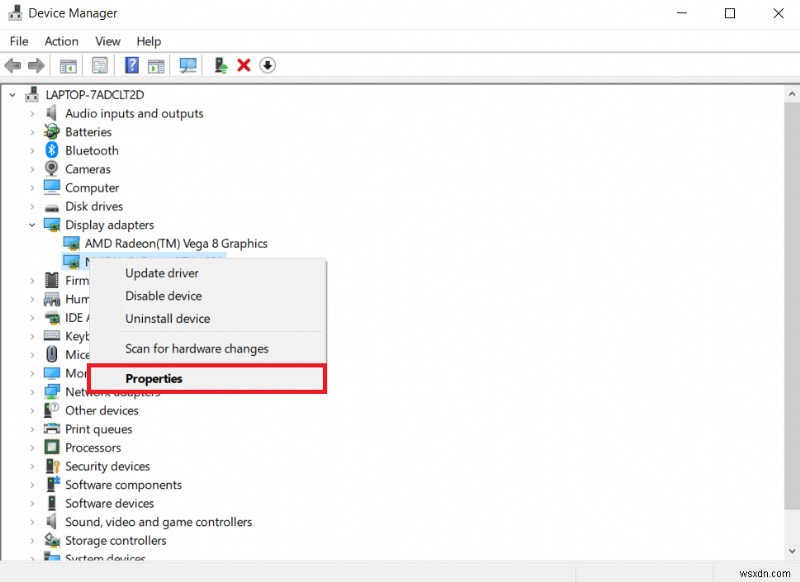Open the View menu
This screenshot has height=582, width=800.
tap(107, 41)
